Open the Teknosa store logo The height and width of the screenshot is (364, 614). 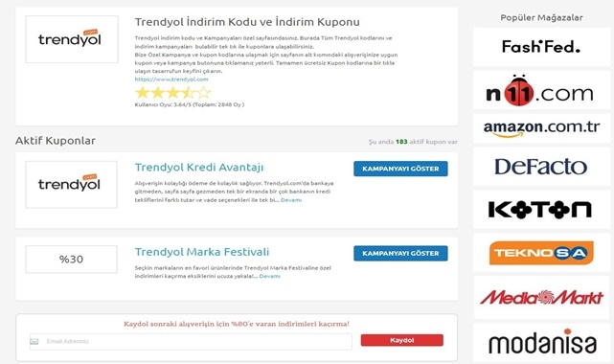[541, 253]
